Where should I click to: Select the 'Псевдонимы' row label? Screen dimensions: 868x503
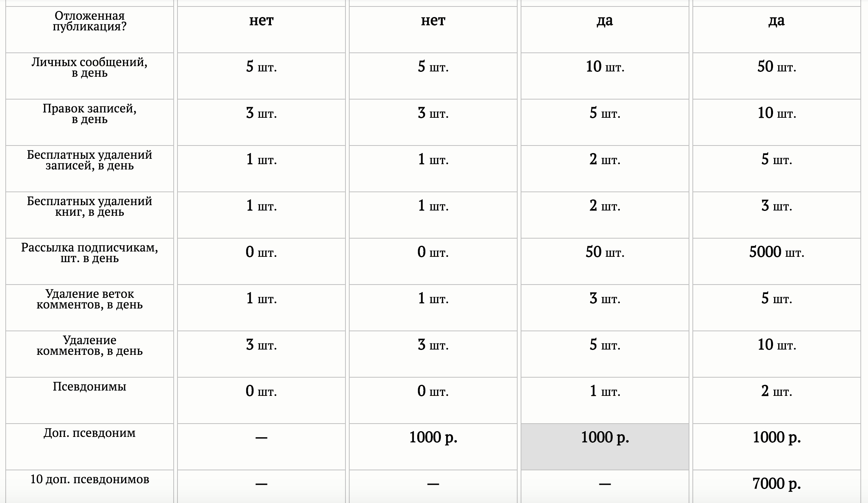click(x=90, y=387)
